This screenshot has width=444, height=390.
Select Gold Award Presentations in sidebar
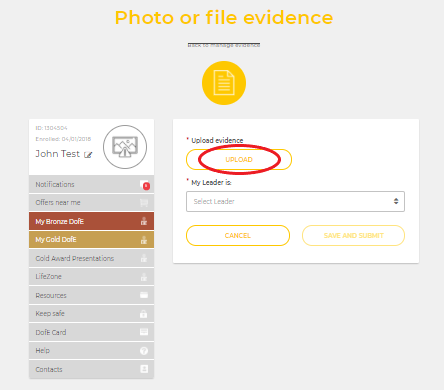click(x=91, y=258)
